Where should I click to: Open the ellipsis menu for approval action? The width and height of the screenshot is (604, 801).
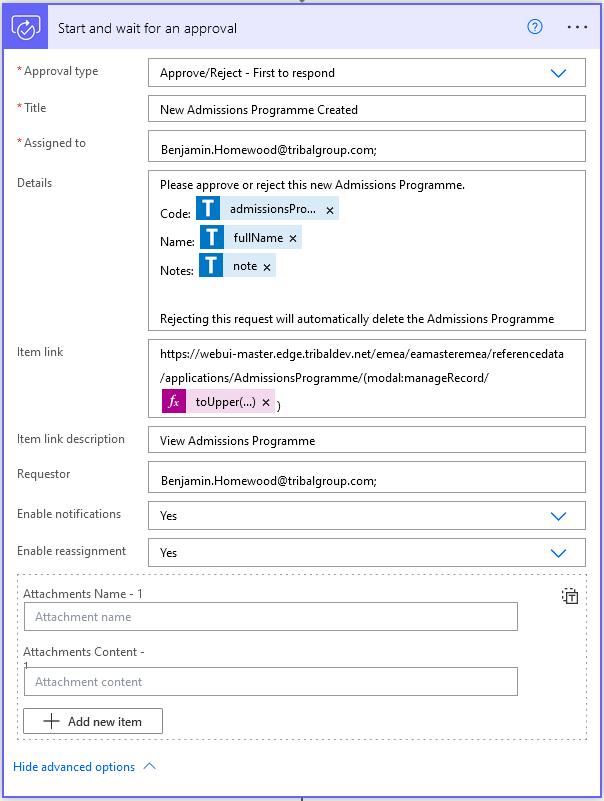tap(577, 27)
